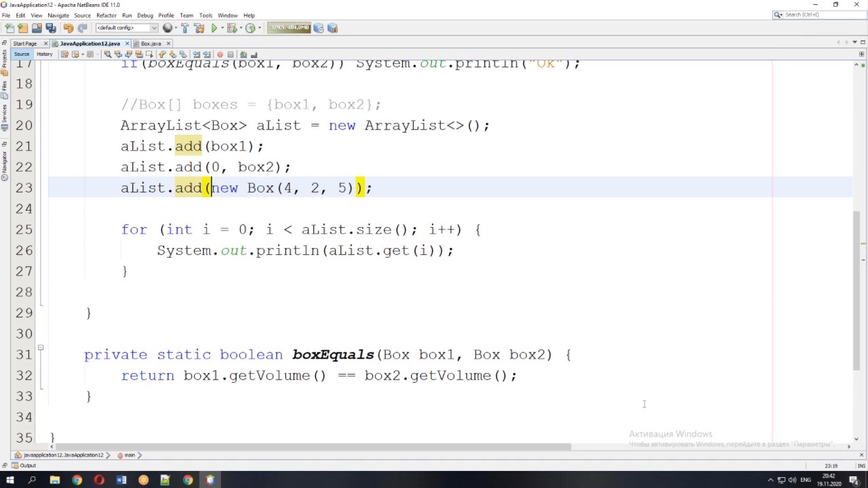
Task: Click the Build Project hammer icon
Action: coord(184,28)
